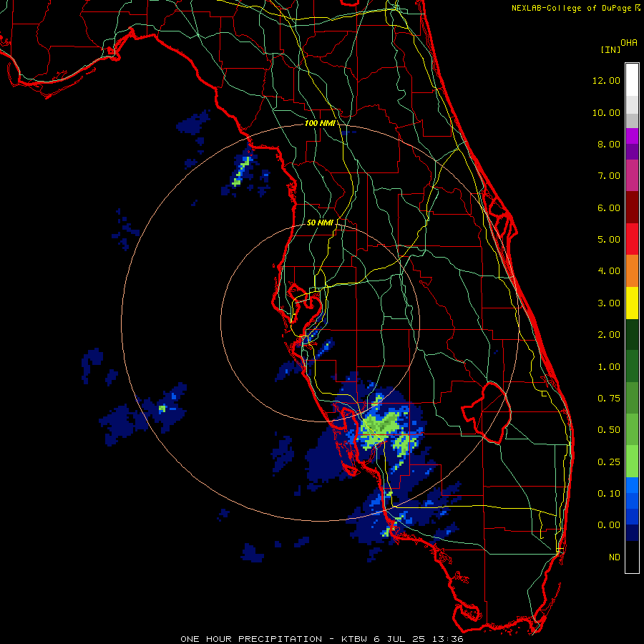Click the orange legend swatch at 4.00

pos(632,271)
